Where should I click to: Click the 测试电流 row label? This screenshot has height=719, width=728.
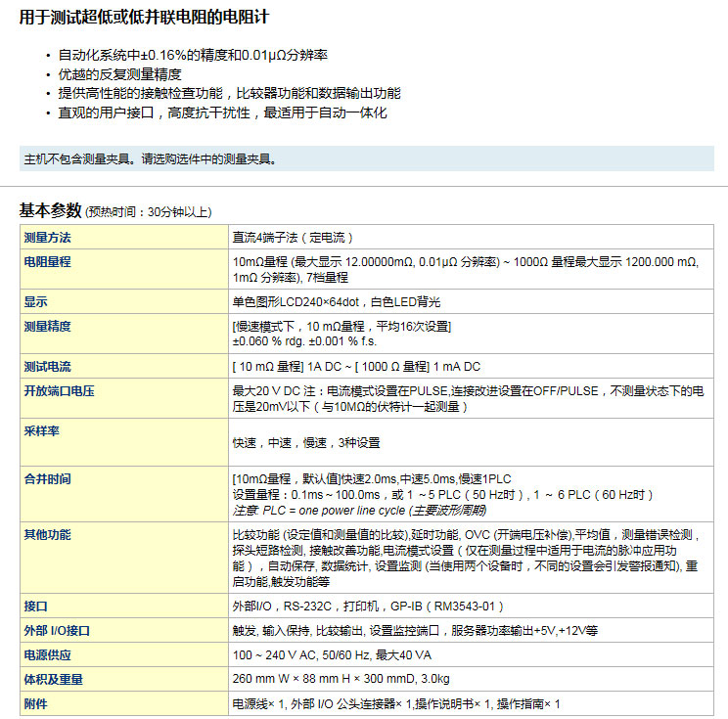point(48,367)
